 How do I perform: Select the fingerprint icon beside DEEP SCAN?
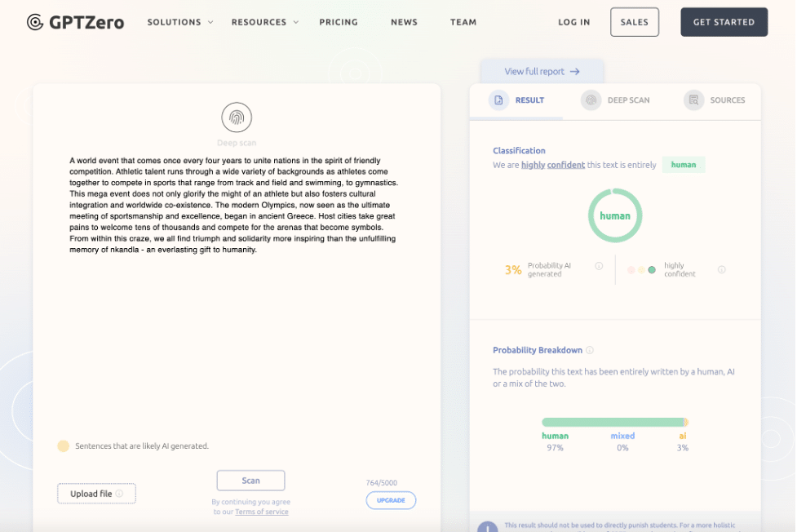tap(591, 100)
